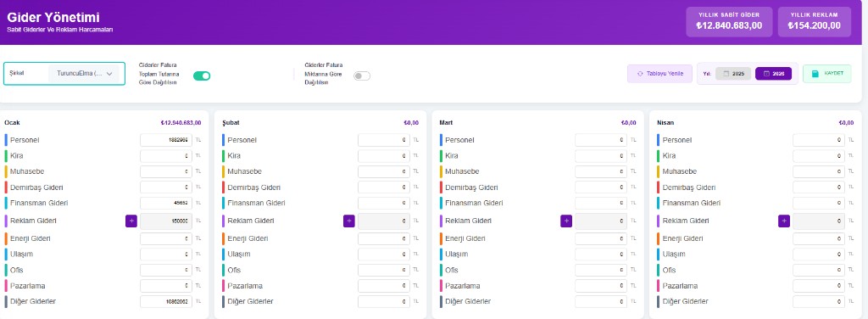
Task: Add Reklam Gideri entry for Şubat
Action: 348,221
